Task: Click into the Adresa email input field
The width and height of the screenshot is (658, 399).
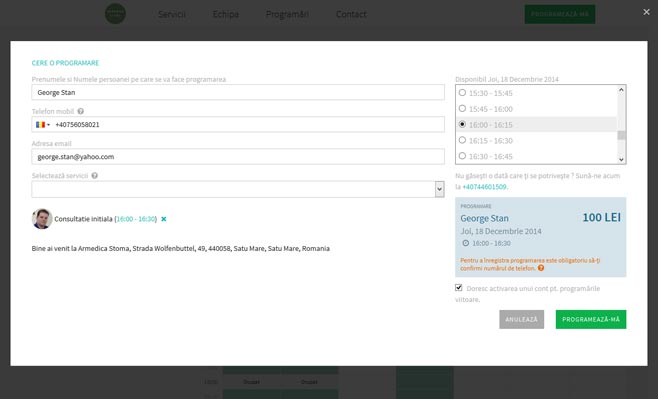Action: point(238,156)
